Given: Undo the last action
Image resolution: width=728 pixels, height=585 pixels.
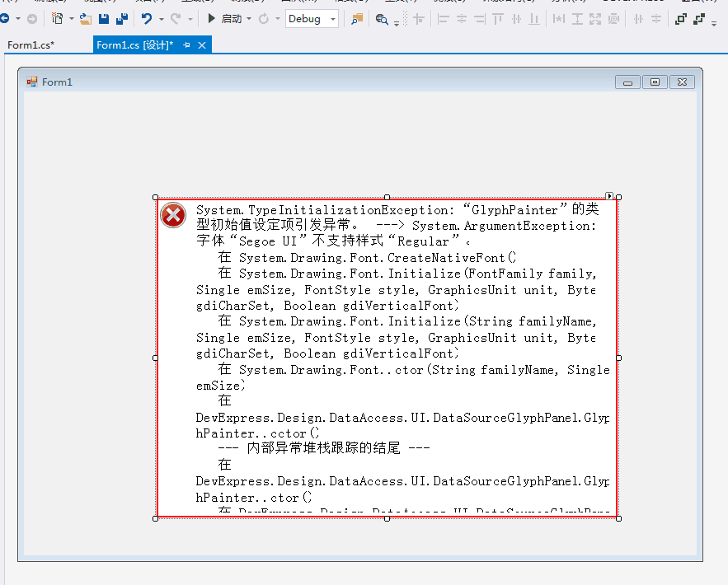Looking at the screenshot, I should (147, 19).
